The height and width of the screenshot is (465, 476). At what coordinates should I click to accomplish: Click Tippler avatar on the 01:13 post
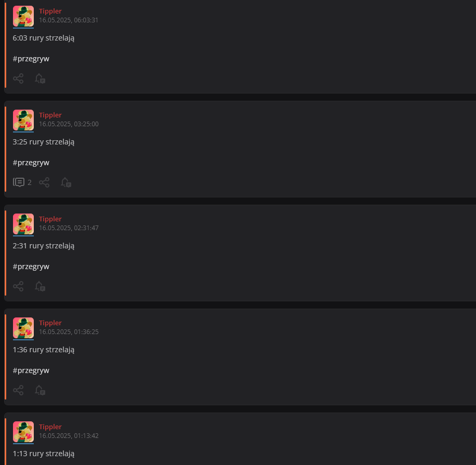[x=23, y=432]
